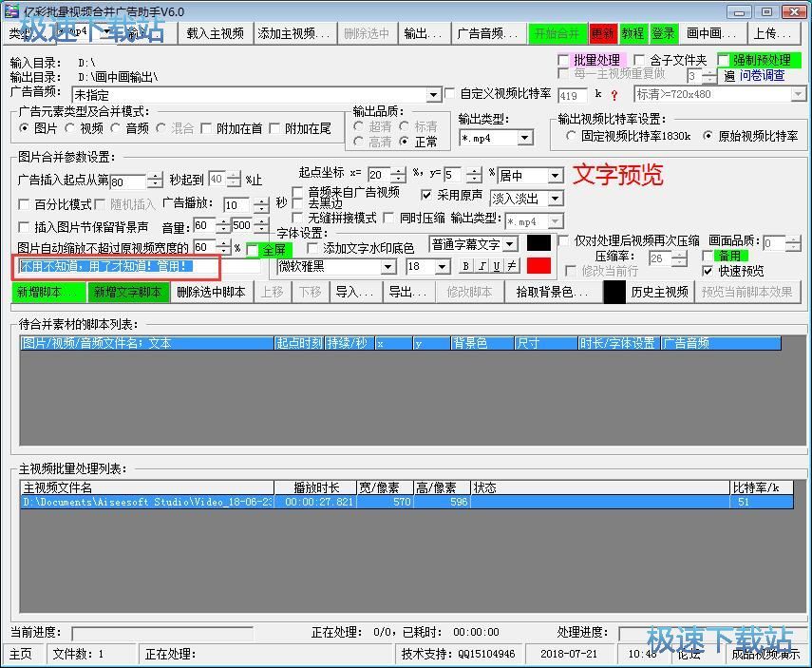Click the strikethrough (≠) font style button
Viewport: 812px width, 668px height.
point(512,267)
